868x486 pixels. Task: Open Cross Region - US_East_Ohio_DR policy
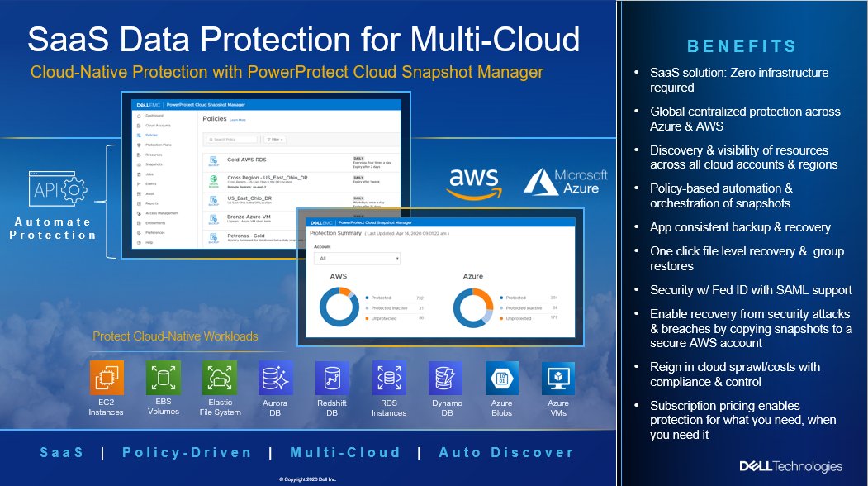pos(268,178)
